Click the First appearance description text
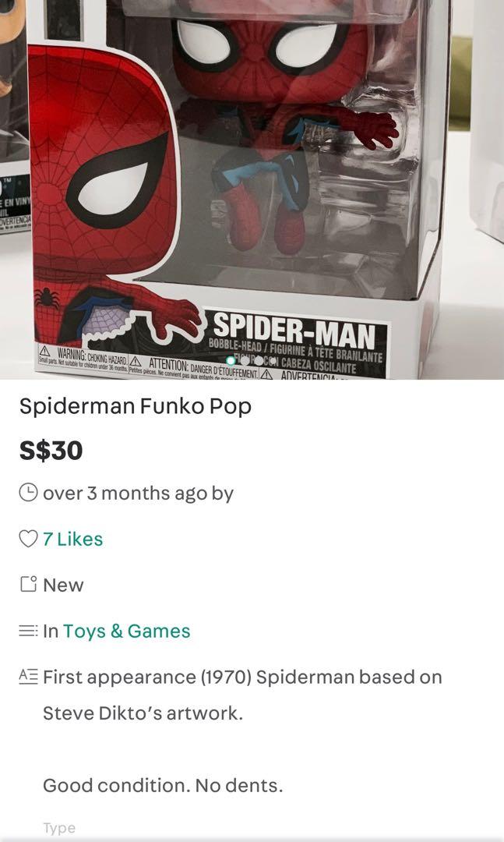The image size is (504, 842). coord(242,695)
